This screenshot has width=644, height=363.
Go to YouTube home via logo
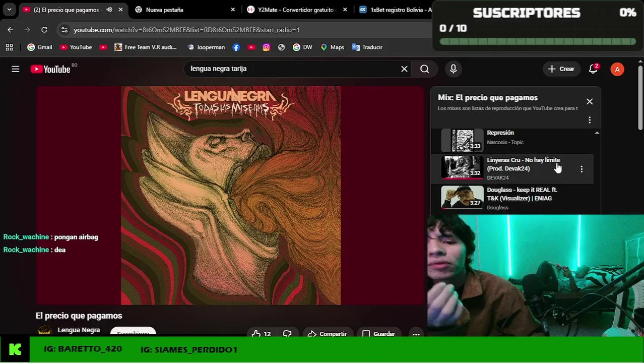click(x=50, y=69)
